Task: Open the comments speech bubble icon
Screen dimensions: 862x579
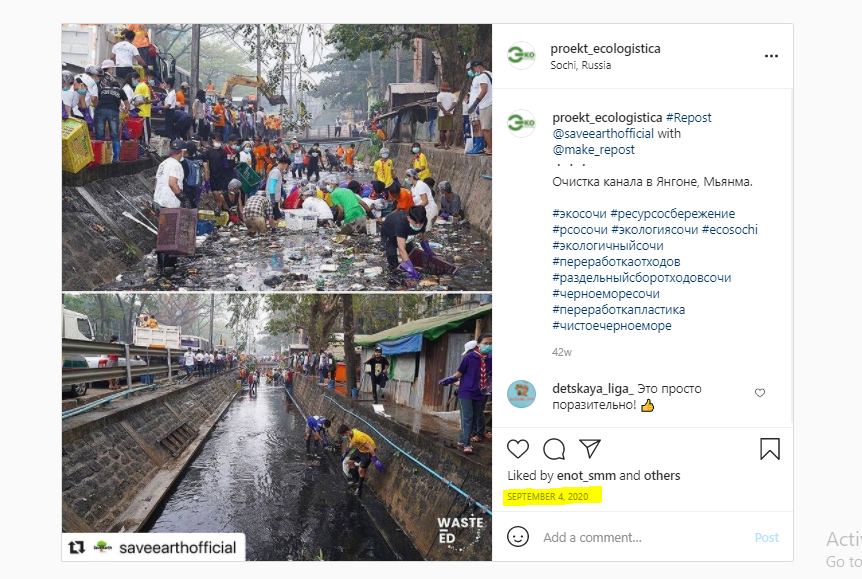Action: [x=553, y=449]
